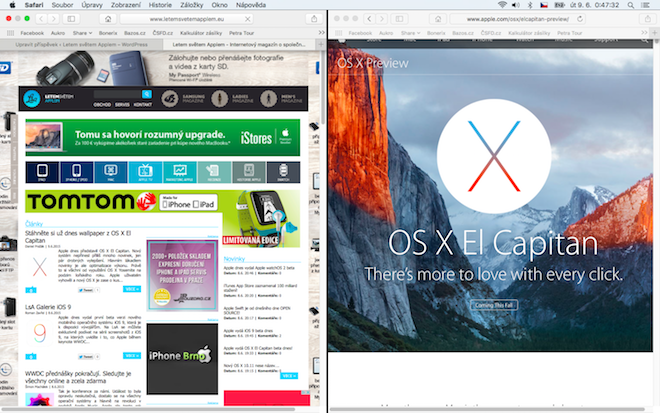Click the OBCHOD site navigation link
This screenshot has height=413, width=660.
[x=102, y=104]
